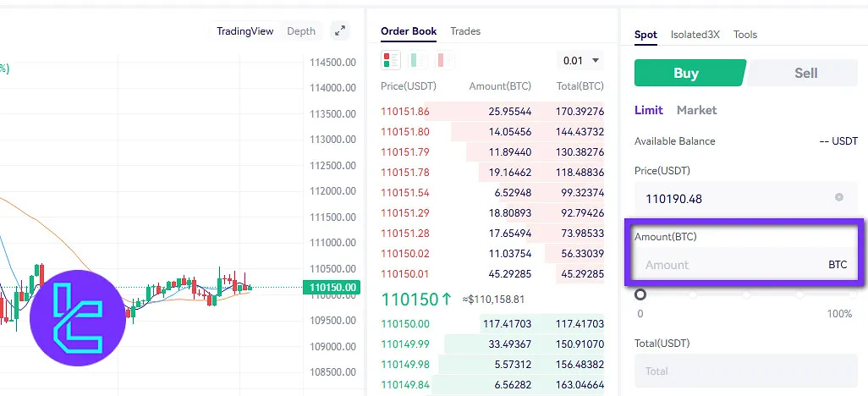Click the 50% midpoint on the amount slider
868x396 pixels.
click(x=746, y=294)
